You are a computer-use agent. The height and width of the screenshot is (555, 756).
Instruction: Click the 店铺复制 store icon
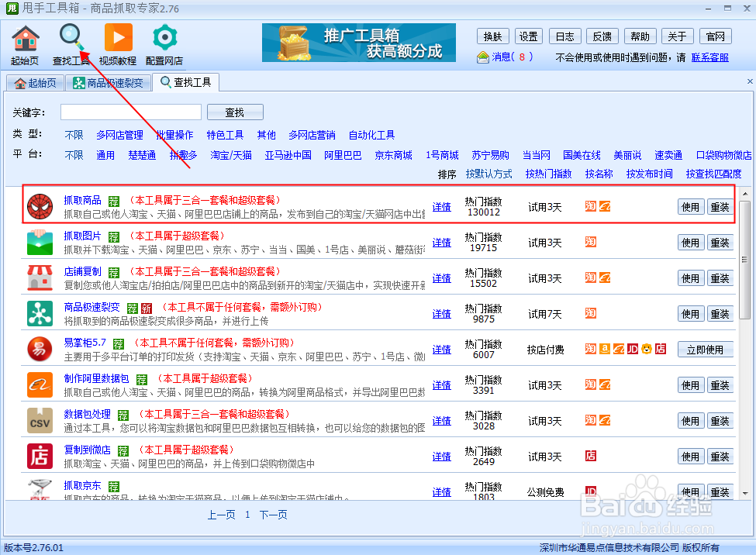[x=40, y=277]
